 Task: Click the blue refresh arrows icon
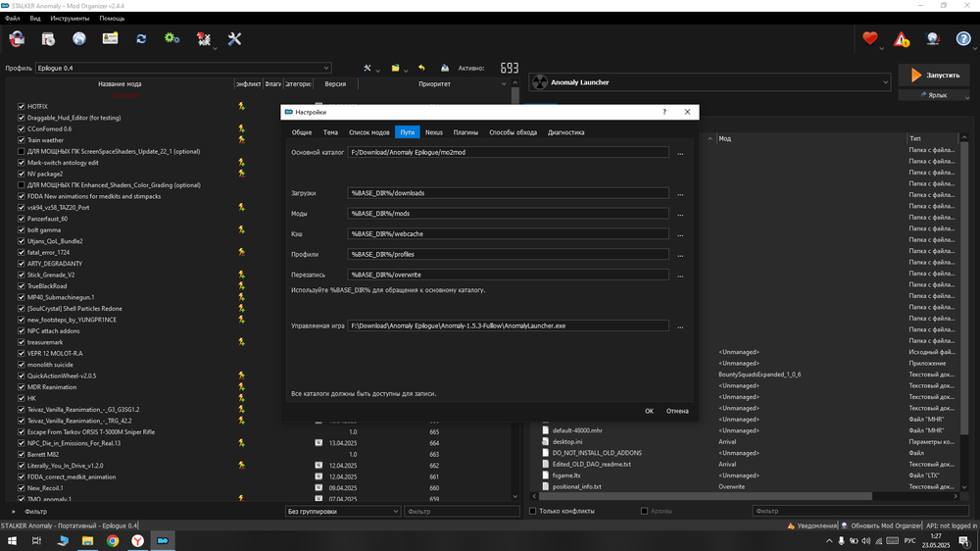141,39
